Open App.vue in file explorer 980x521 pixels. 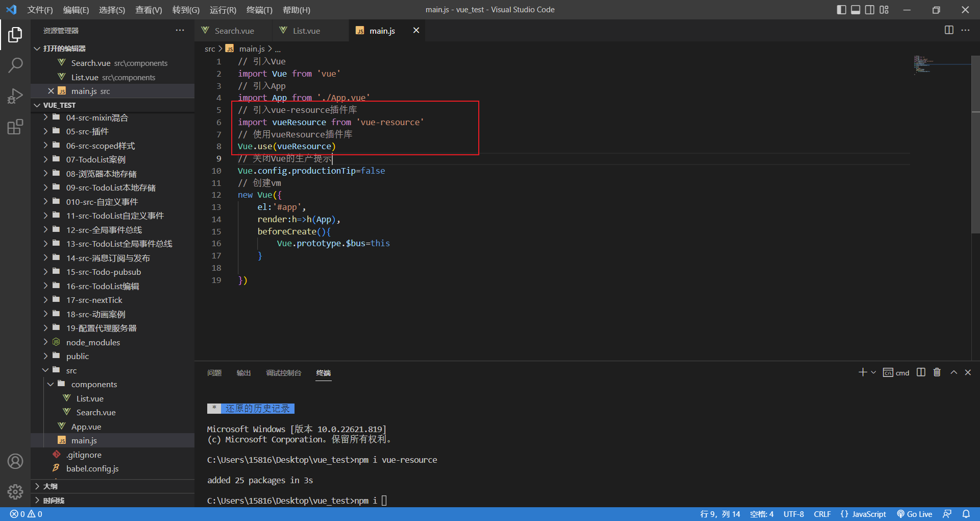click(x=86, y=427)
